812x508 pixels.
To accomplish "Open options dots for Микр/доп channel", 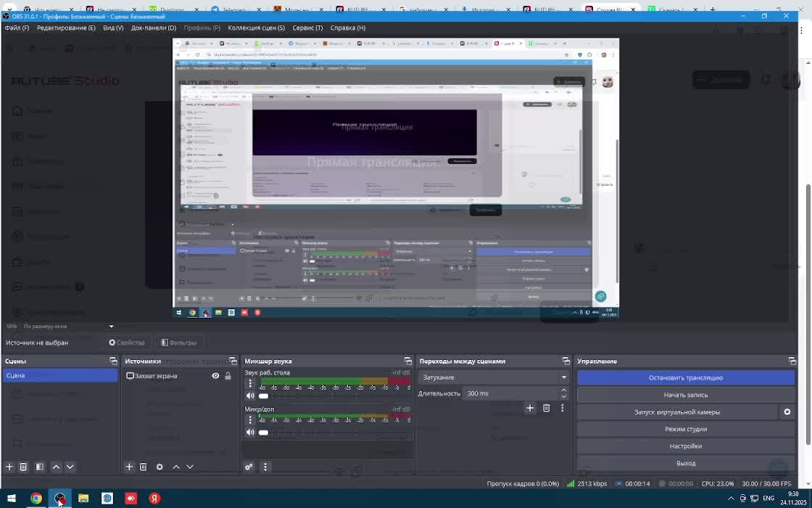I will pos(250,420).
